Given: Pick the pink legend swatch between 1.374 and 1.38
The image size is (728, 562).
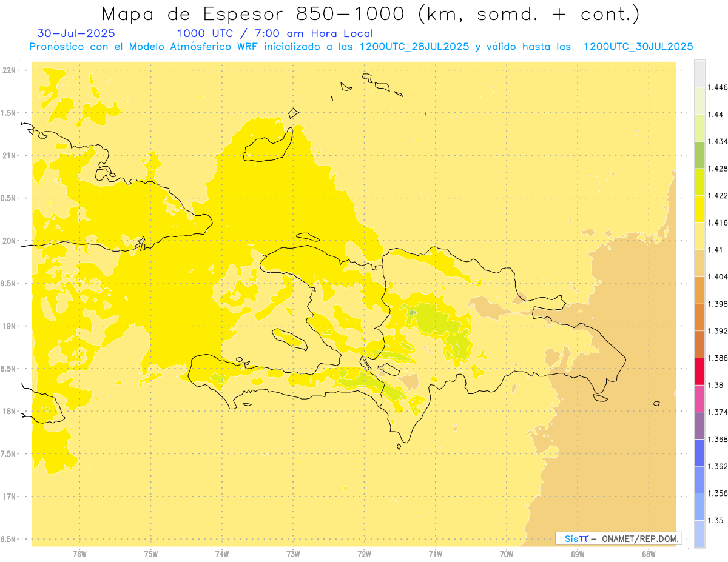Looking at the screenshot, I should 699,398.
